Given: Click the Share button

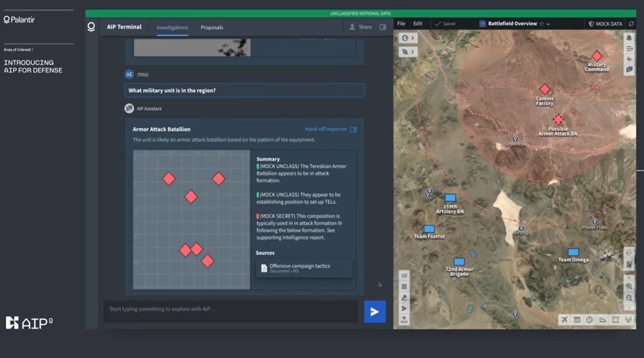Looking at the screenshot, I should point(361,27).
